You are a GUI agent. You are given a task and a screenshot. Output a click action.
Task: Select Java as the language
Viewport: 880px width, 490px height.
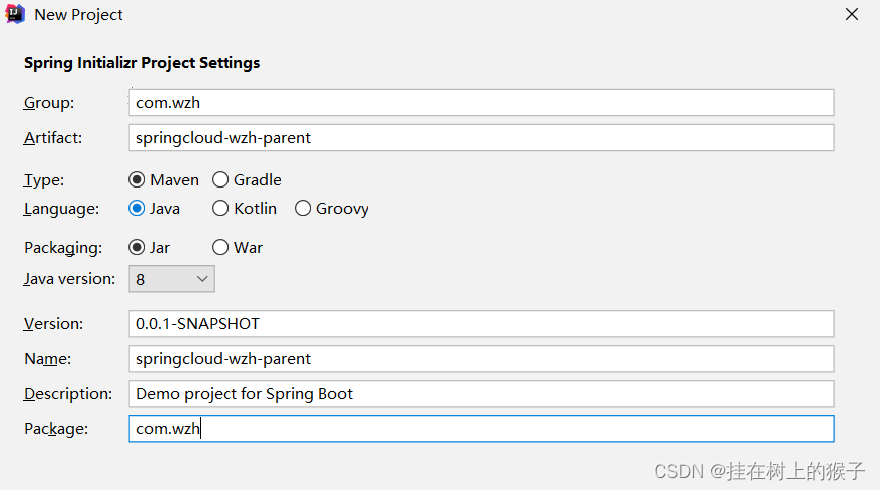click(x=136, y=209)
